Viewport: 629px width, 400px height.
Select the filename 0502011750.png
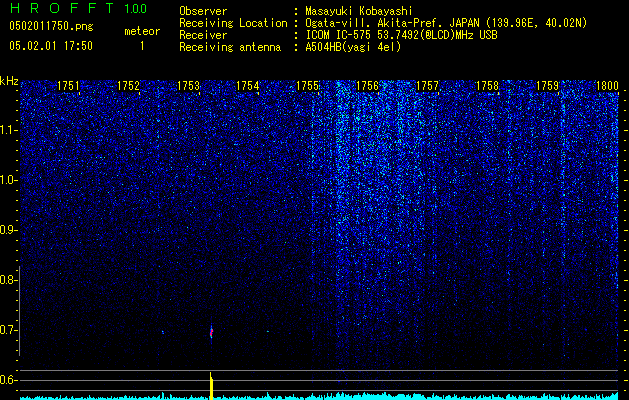click(51, 26)
